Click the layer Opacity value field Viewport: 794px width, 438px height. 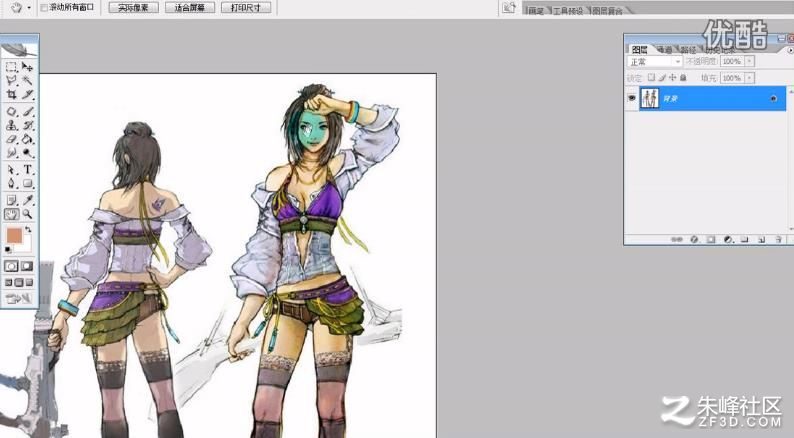click(731, 61)
